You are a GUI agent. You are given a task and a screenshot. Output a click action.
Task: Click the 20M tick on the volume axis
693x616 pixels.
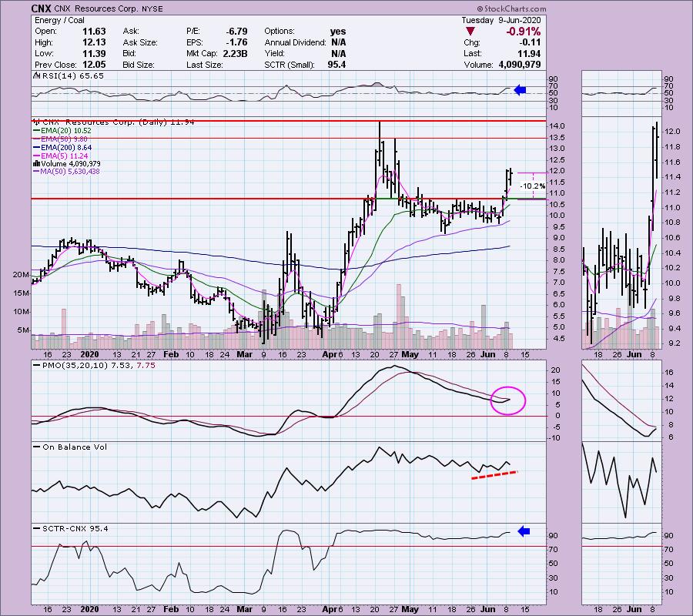tap(21, 275)
